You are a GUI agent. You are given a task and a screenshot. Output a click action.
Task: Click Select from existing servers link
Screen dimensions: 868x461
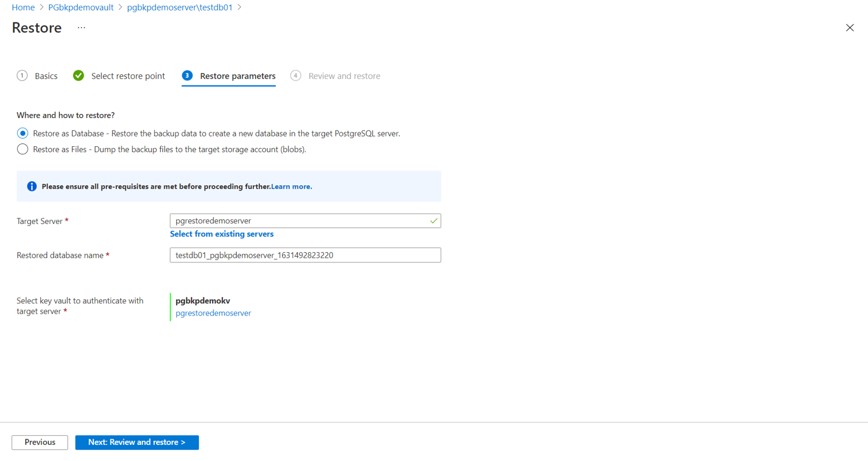[221, 234]
